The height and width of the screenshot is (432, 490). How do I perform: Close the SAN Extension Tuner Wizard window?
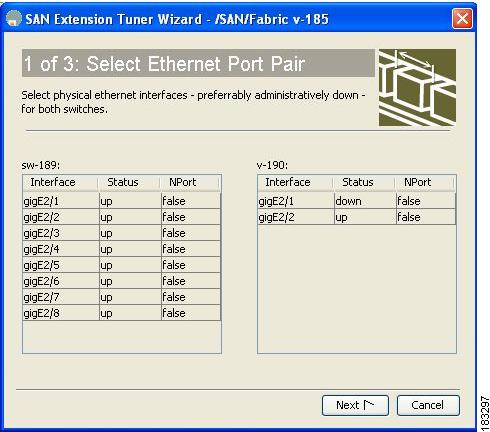coord(462,19)
